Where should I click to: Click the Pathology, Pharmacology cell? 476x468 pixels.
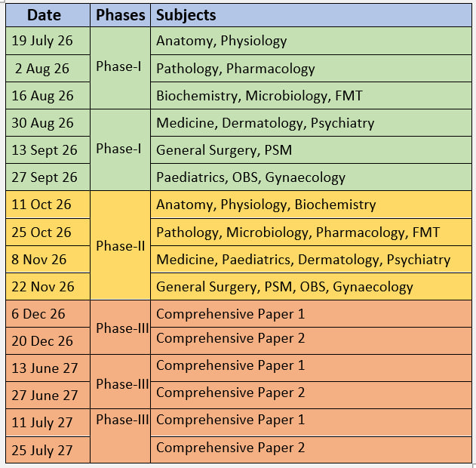click(311, 69)
